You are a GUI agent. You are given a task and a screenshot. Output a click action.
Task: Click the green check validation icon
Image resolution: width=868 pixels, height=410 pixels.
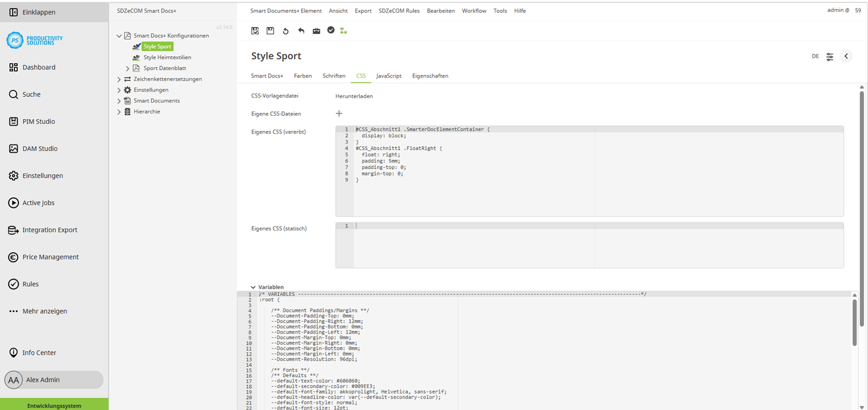[331, 31]
